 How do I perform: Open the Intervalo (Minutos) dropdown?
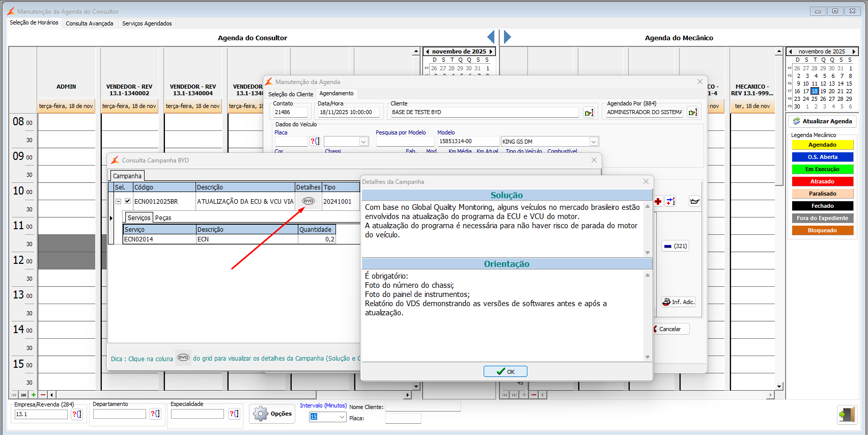(342, 417)
